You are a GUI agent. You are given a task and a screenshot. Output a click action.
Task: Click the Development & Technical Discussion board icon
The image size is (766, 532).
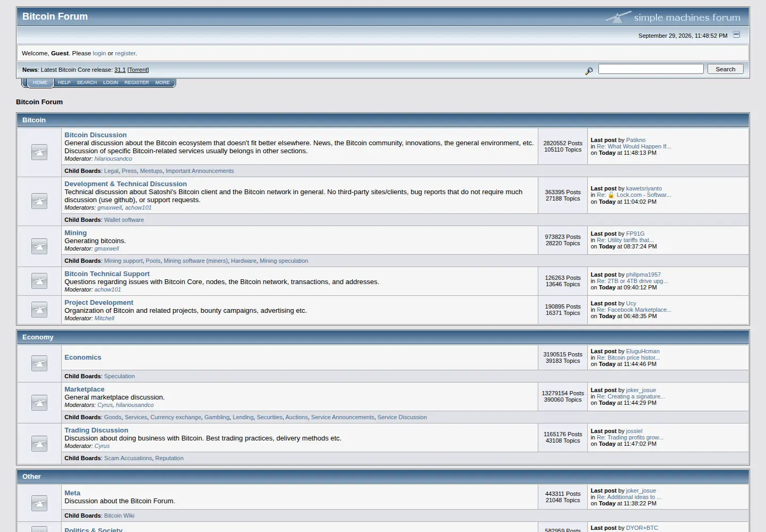tap(39, 201)
